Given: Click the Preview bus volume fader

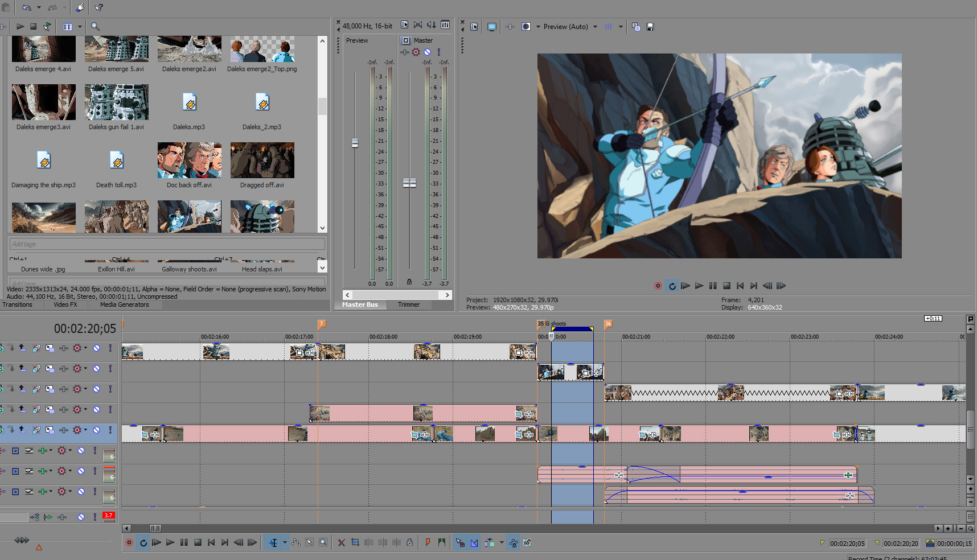Looking at the screenshot, I should 355,143.
